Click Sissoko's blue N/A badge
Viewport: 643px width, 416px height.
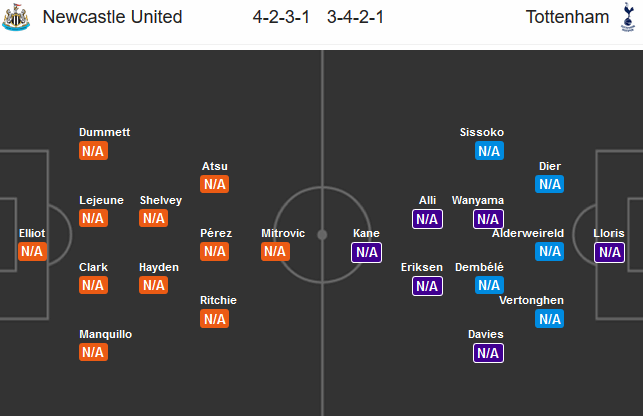coord(489,151)
